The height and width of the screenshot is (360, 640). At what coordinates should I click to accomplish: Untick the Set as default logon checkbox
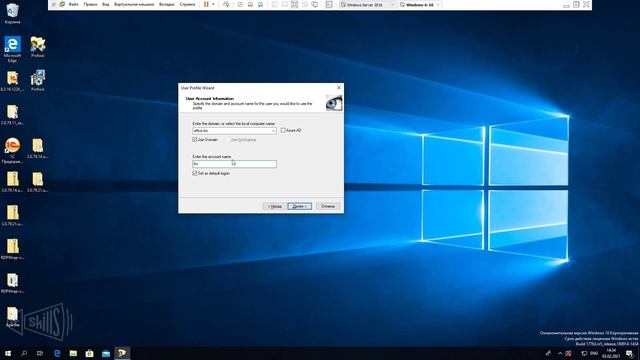click(x=195, y=173)
